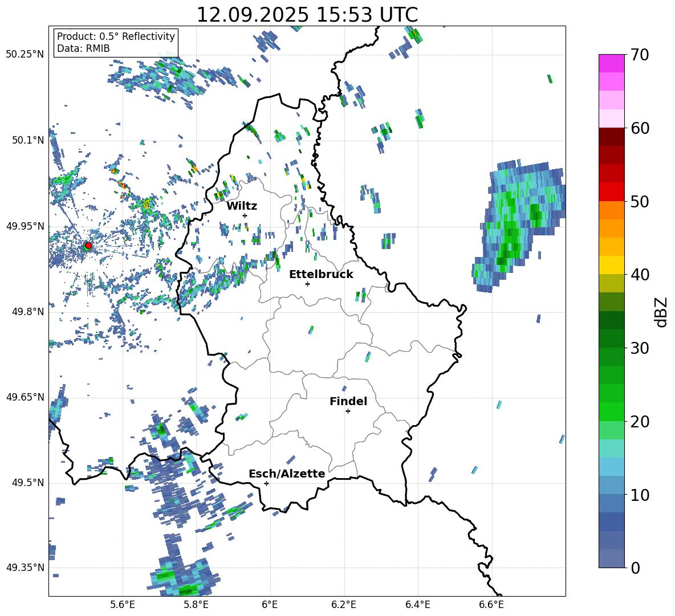Click the 5.6°E longitude label
The image size is (675, 616).
123,605
